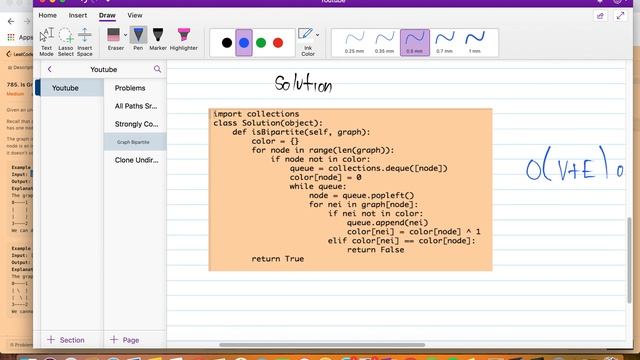Click the Youtube notebook title

tap(104, 69)
